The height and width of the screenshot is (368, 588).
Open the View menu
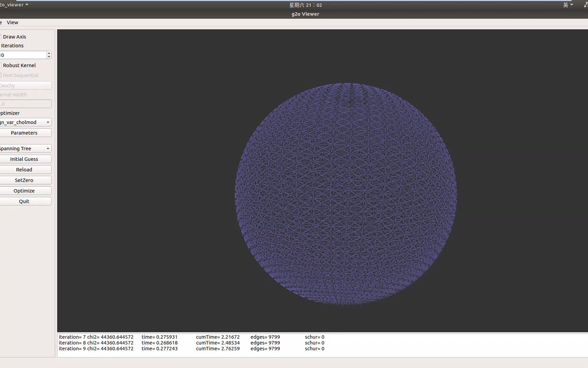(12, 22)
